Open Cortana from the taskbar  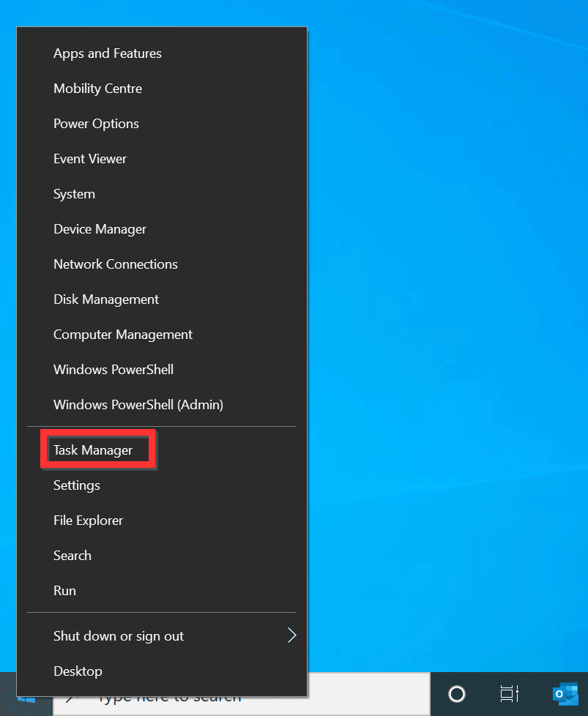point(457,693)
